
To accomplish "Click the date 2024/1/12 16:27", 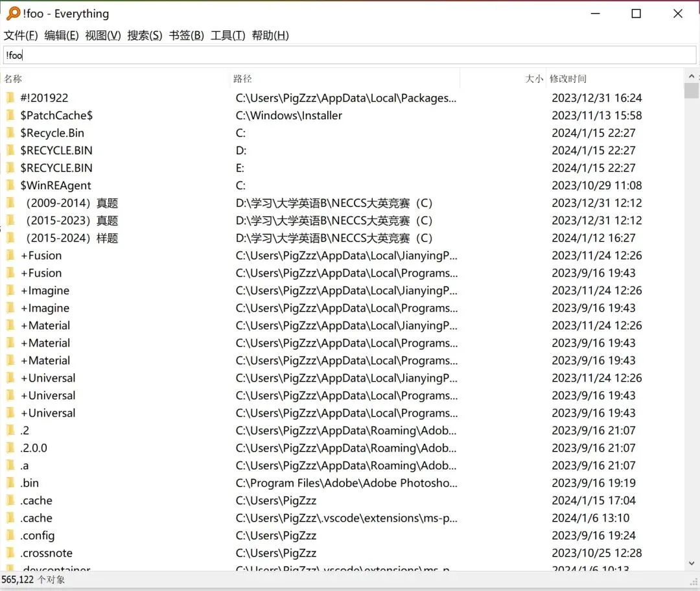I will 594,238.
